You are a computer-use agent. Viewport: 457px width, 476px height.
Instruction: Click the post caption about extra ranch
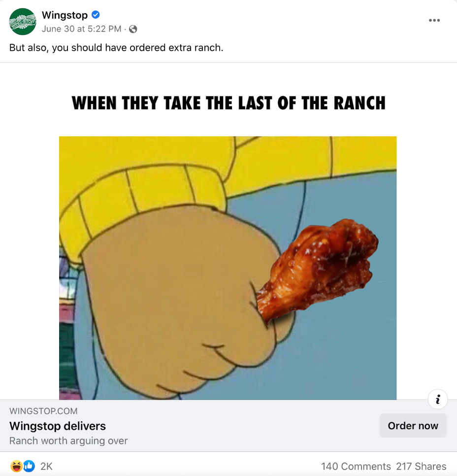coord(116,48)
